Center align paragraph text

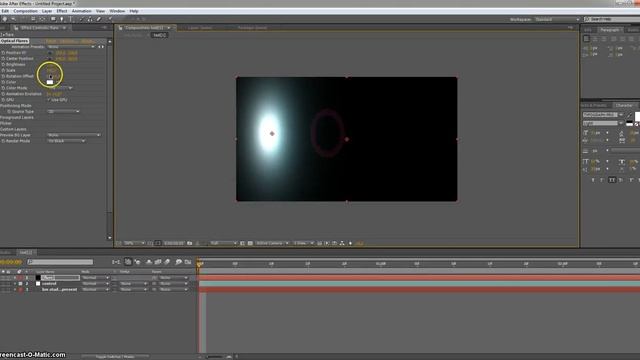tap(595, 38)
